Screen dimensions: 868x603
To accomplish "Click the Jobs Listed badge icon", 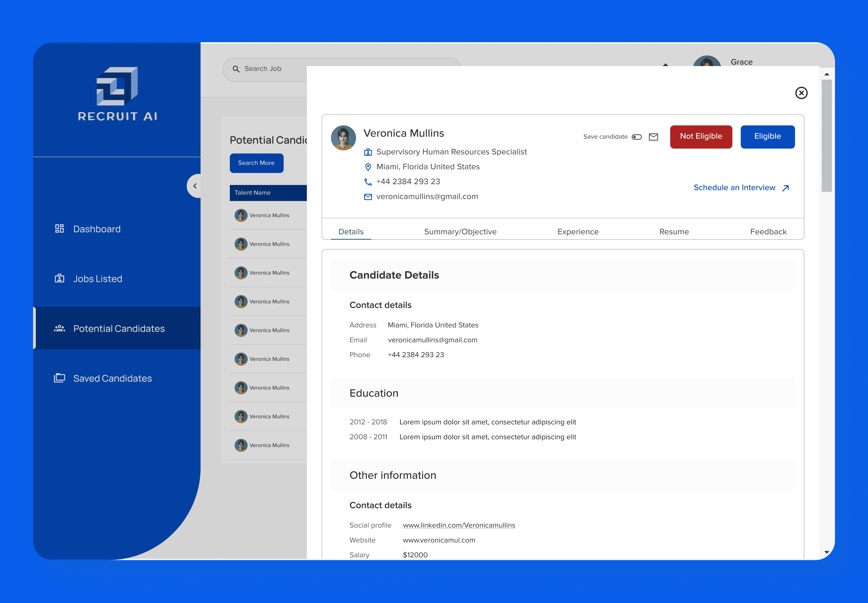I will pyautogui.click(x=59, y=278).
